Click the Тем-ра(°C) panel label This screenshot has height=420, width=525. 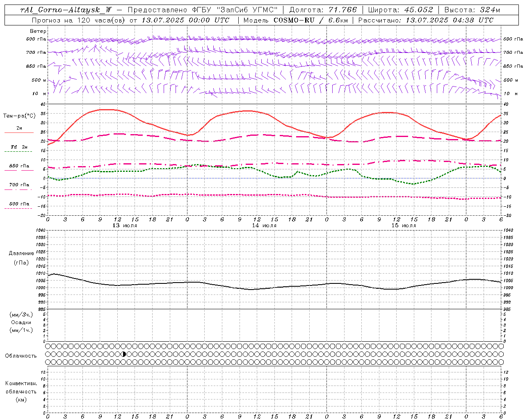pyautogui.click(x=19, y=116)
